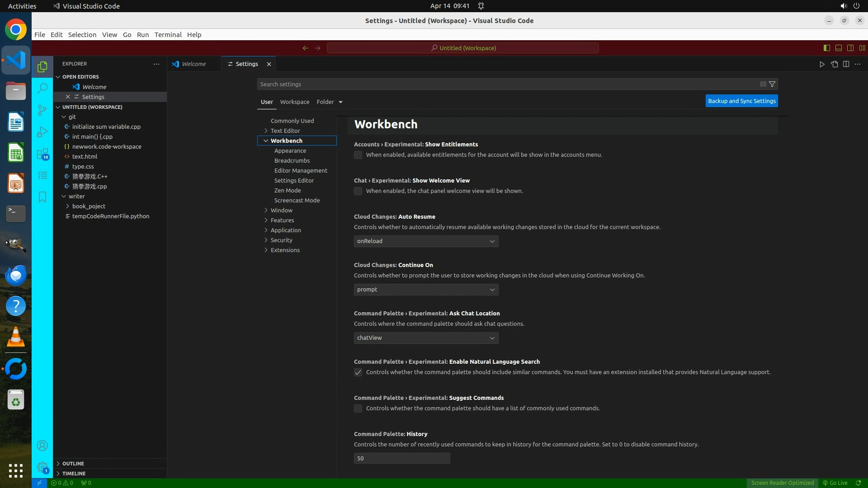Open Run and Debug view icon
This screenshot has height=488, width=868.
coord(42,132)
